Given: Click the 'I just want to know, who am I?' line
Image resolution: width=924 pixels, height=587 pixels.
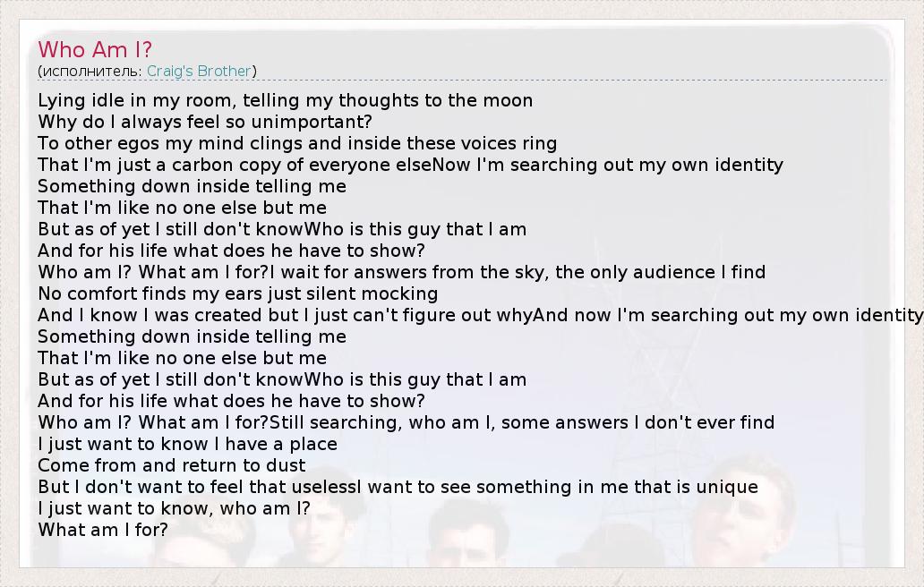Looking at the screenshot, I should 174,508.
